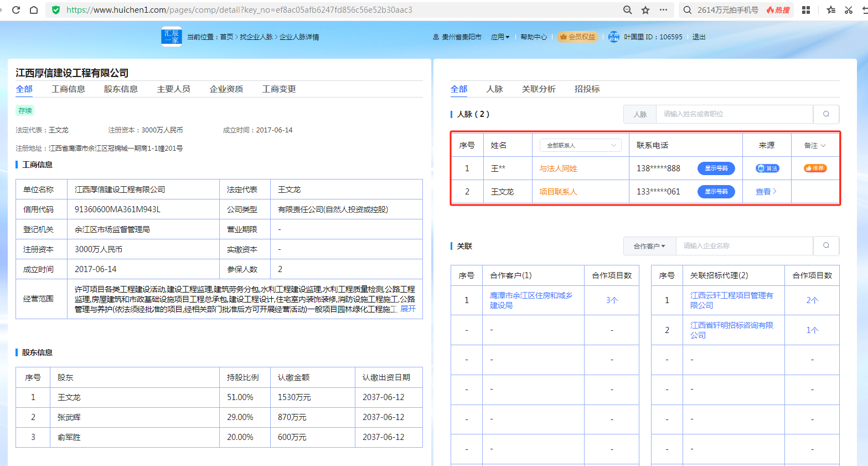Switch to 关联分析 tab

pyautogui.click(x=539, y=89)
